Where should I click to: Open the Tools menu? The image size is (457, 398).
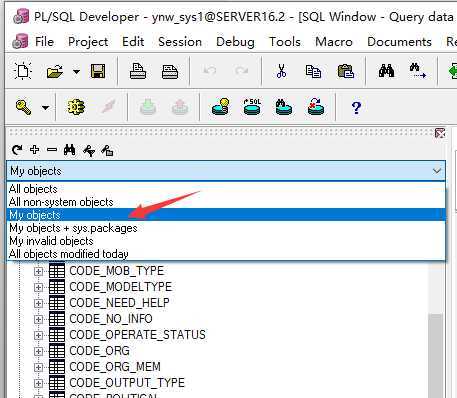285,42
